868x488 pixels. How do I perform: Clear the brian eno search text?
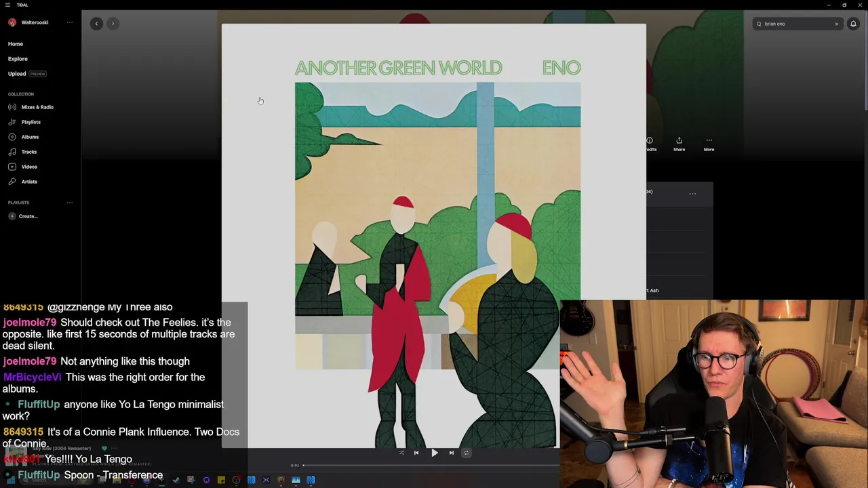[836, 24]
